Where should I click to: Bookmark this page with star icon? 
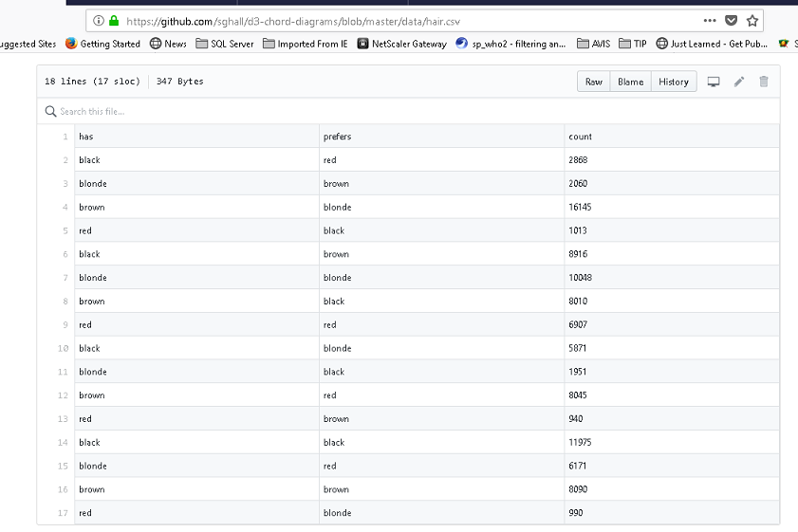coord(752,21)
